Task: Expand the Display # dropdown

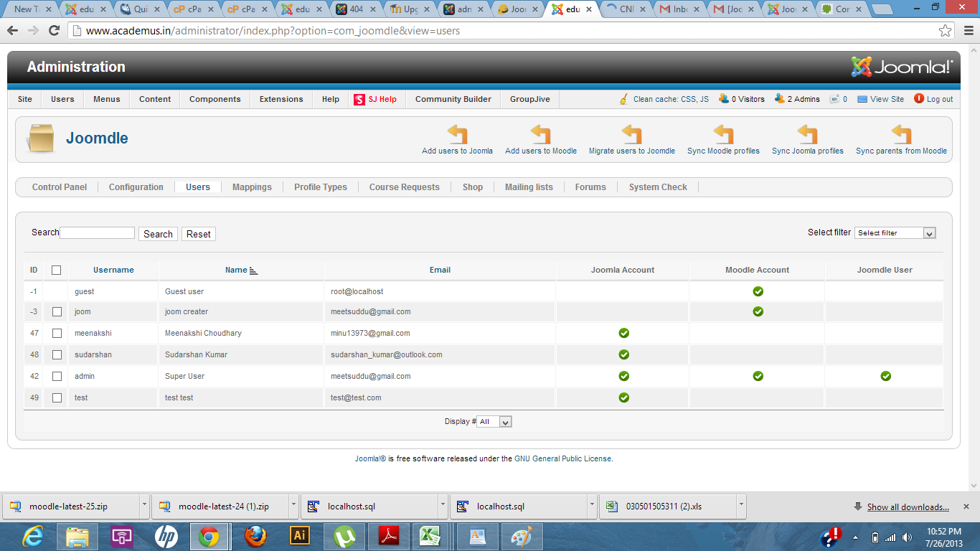Action: click(494, 422)
